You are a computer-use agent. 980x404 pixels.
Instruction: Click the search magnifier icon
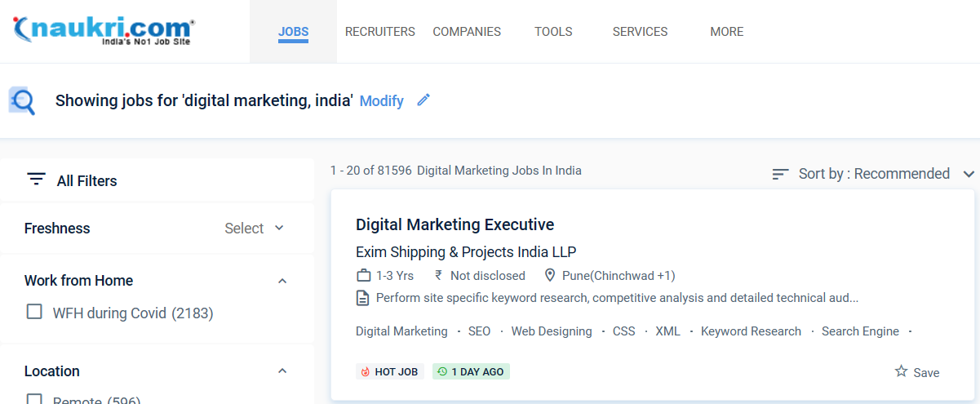(x=23, y=100)
